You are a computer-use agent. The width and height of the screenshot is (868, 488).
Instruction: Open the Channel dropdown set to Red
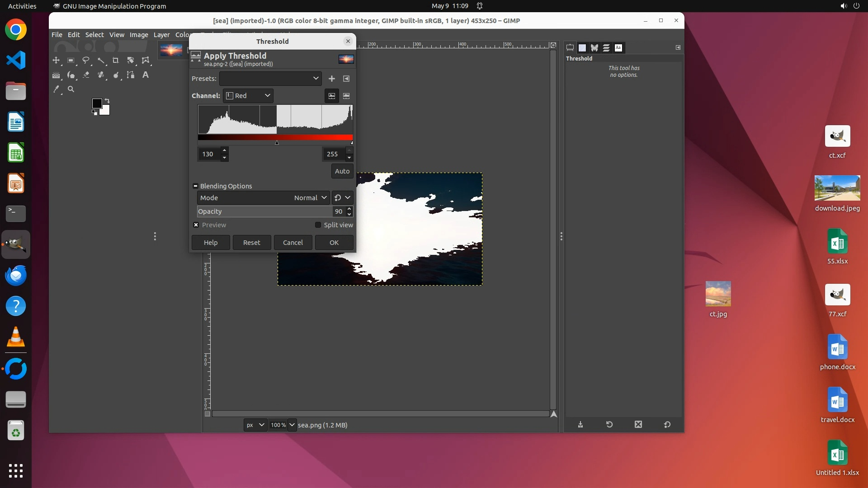tap(248, 96)
